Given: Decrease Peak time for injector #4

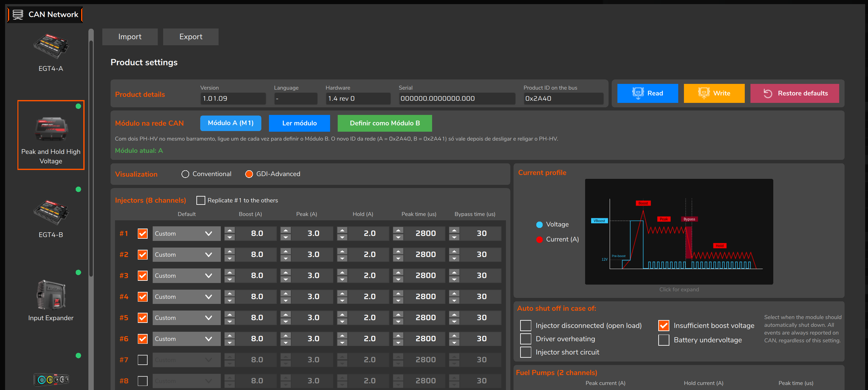Looking at the screenshot, I should pyautogui.click(x=398, y=300).
